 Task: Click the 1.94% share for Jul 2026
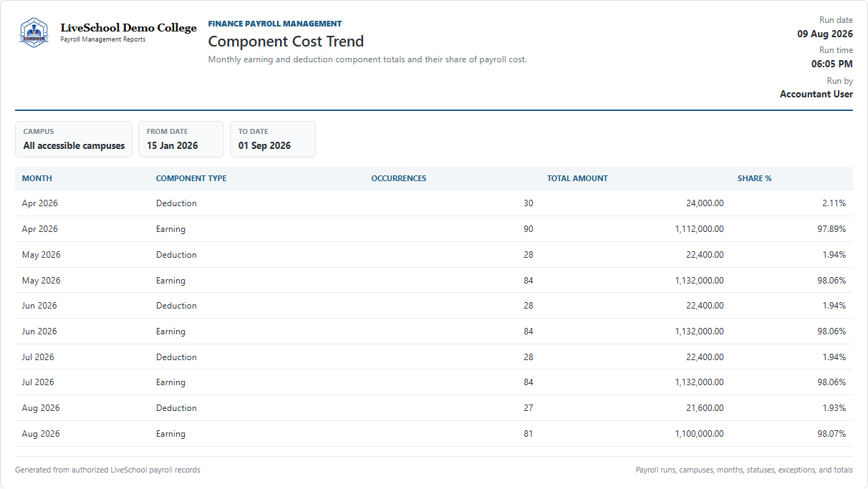tap(834, 357)
